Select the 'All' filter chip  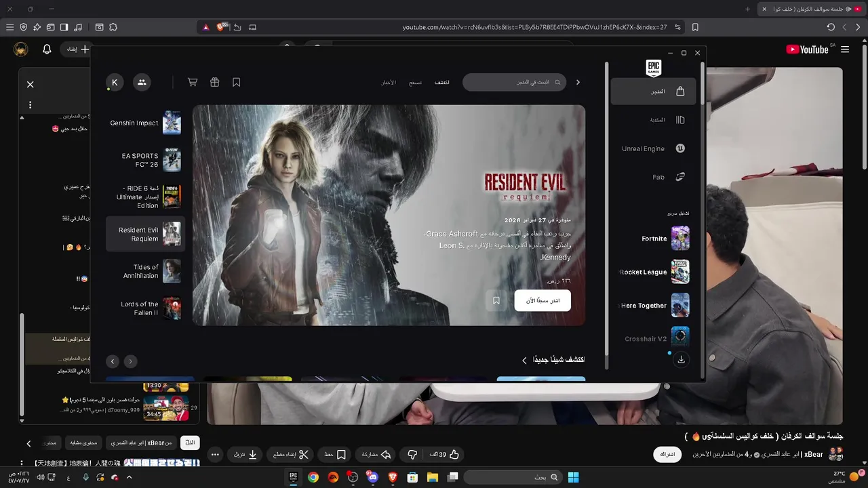(x=190, y=443)
